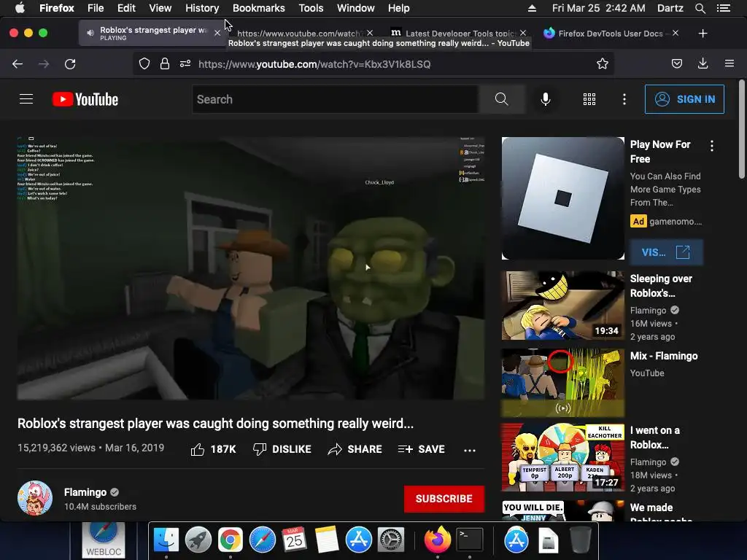
Task: Click the page vertical scrollbar
Action: 741,128
